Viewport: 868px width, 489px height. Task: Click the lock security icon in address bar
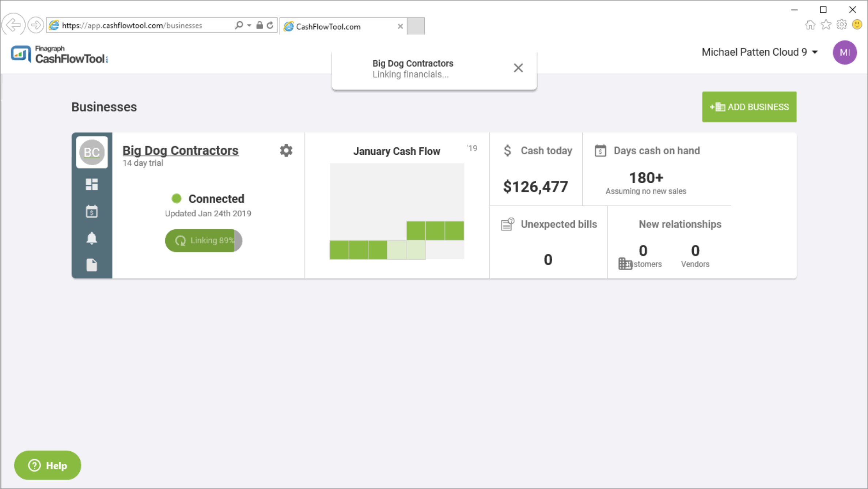pos(259,25)
